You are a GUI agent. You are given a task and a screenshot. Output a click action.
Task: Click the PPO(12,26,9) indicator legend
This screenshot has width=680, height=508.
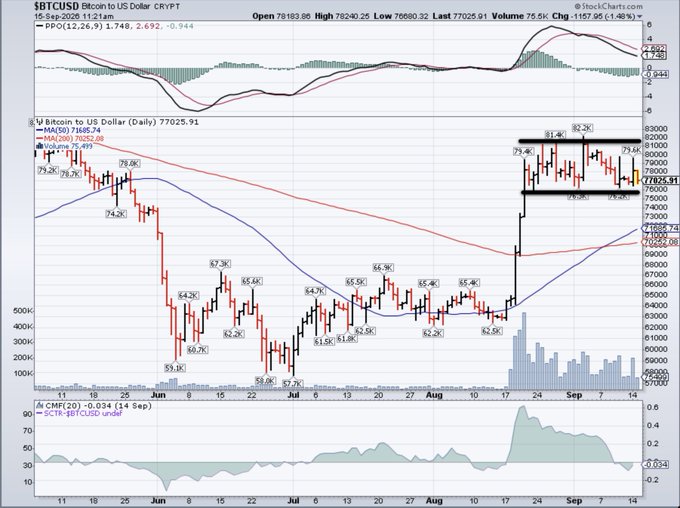tap(115, 26)
